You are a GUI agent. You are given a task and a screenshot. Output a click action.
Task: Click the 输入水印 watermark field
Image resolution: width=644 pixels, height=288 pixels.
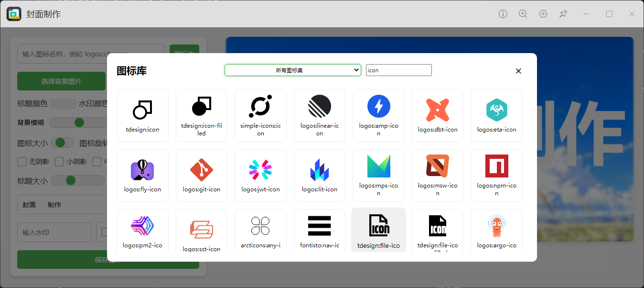tap(54, 233)
